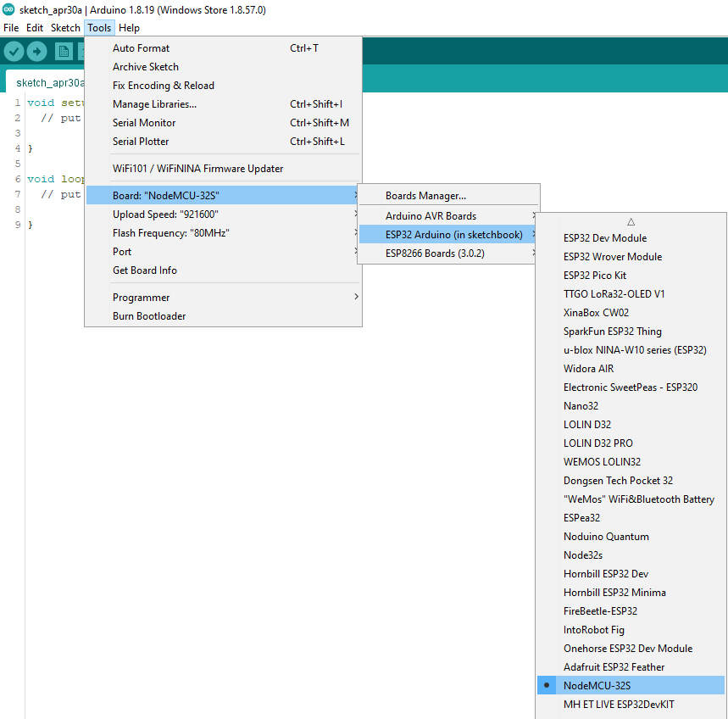Expand the Port submenu
Image resolution: width=728 pixels, height=719 pixels.
tap(223, 252)
